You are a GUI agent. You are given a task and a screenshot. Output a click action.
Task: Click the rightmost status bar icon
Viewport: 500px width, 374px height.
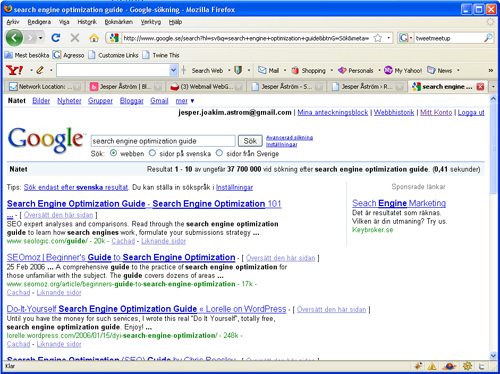click(481, 366)
